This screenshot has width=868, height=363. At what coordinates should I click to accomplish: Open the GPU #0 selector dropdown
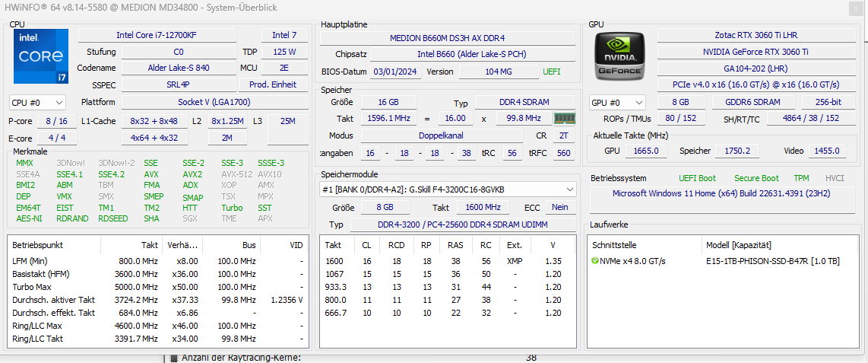coord(617,103)
